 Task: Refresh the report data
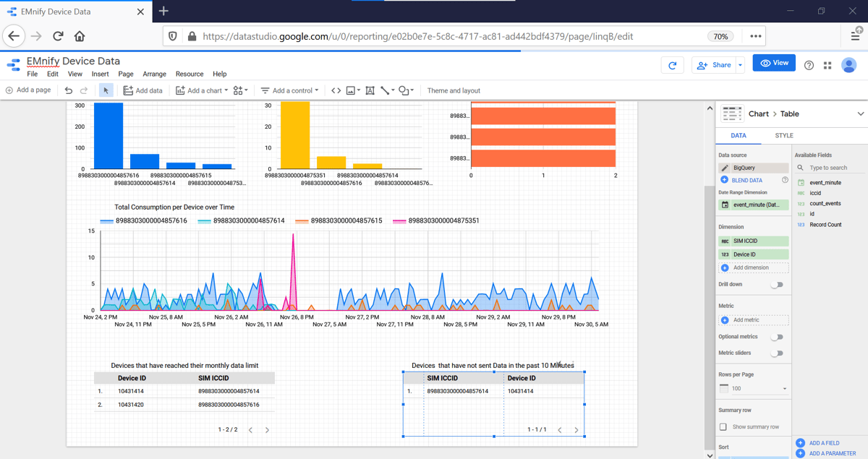click(x=673, y=65)
